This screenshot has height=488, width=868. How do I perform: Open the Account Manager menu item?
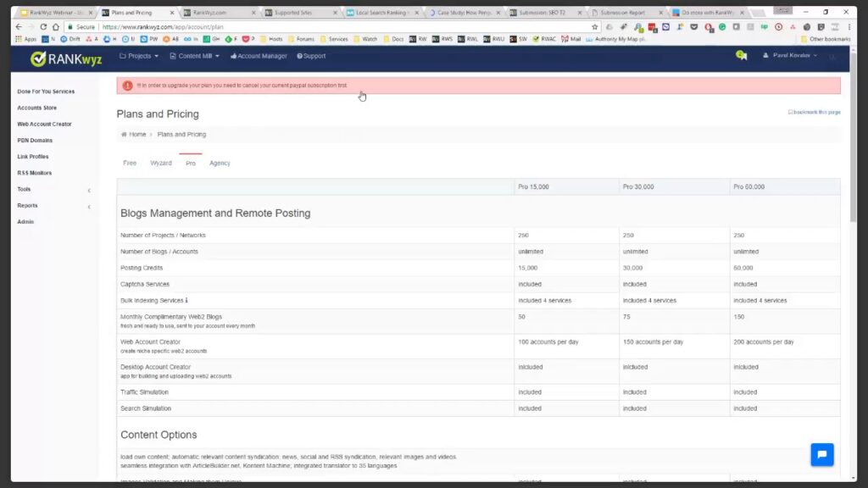tap(259, 56)
